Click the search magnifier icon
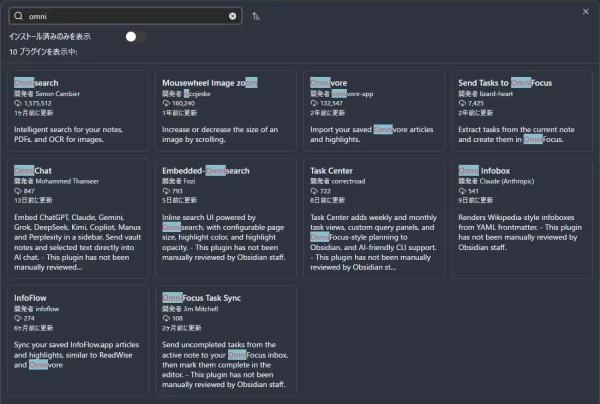Screen dimensions: 600x404 click(18, 16)
